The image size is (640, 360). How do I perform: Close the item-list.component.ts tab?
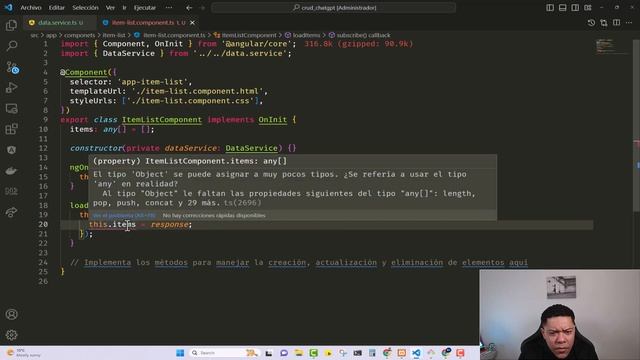192,23
